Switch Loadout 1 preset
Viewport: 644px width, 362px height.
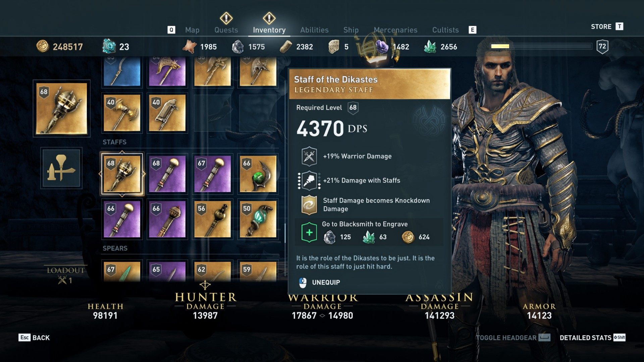[65, 275]
